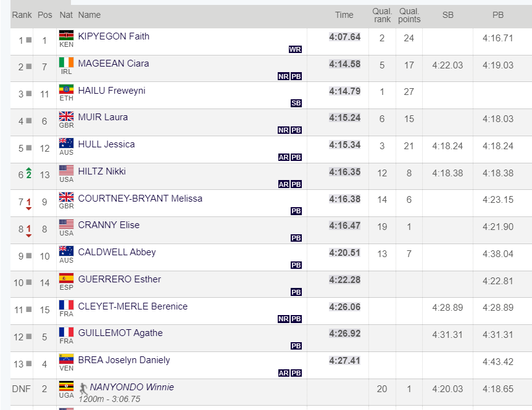
Task: Click French flag beside GUILLEMOT Agathe
Action: point(66,332)
